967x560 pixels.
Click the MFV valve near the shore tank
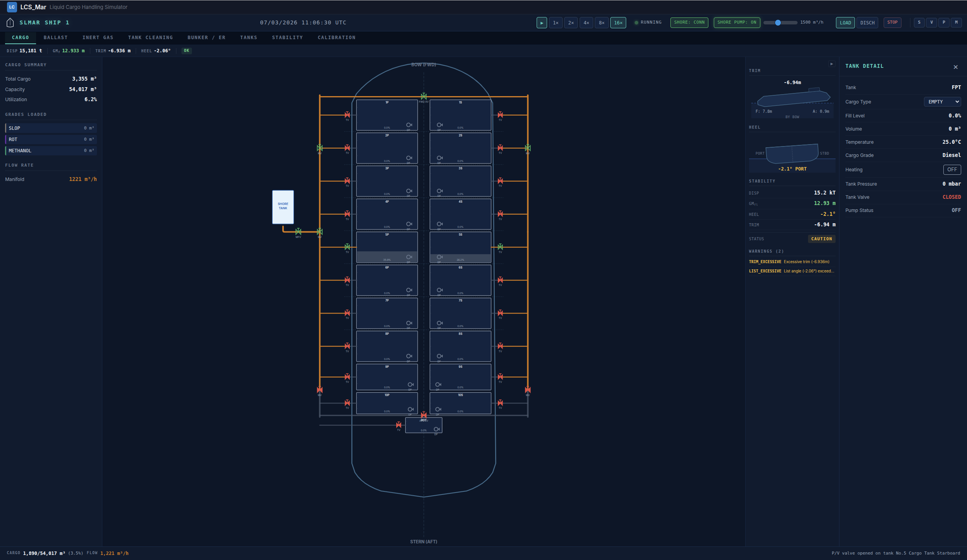point(298,231)
